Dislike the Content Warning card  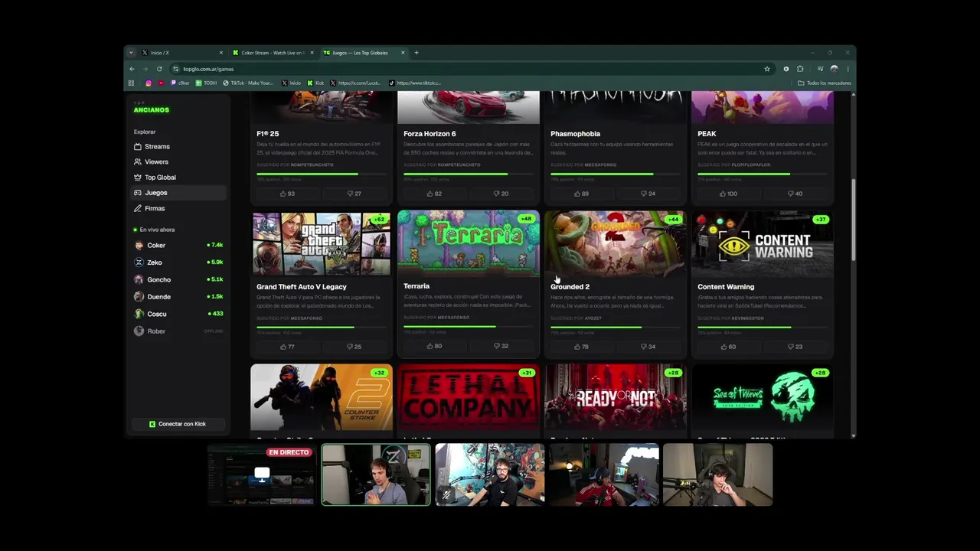[x=795, y=347]
